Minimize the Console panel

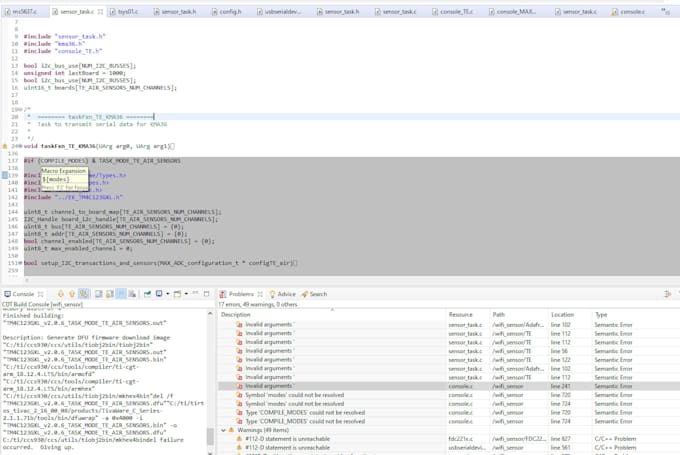point(196,294)
